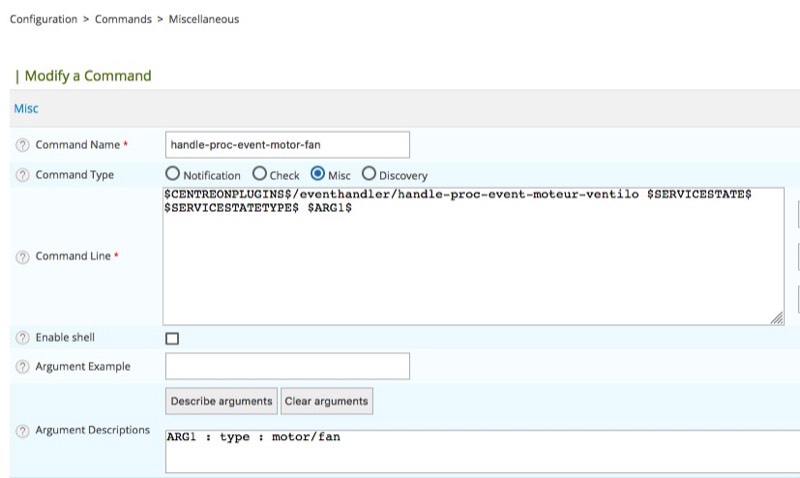This screenshot has width=800, height=478.
Task: Click help icon beside Command Type
Action: click(x=22, y=175)
